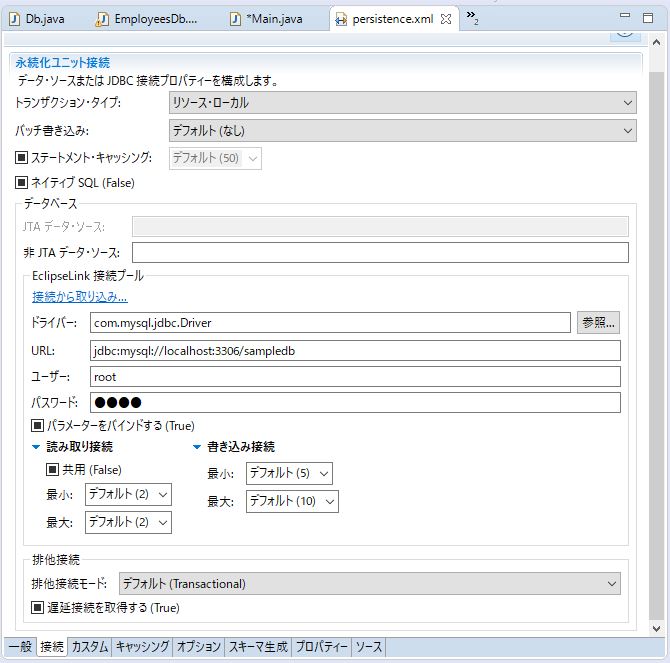Click the 参照... browse button
Viewport: 670px width, 663px height.
pyautogui.click(x=598, y=323)
